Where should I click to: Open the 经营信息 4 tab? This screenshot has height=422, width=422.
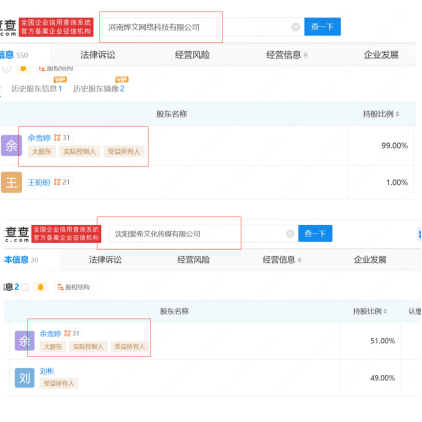click(282, 260)
